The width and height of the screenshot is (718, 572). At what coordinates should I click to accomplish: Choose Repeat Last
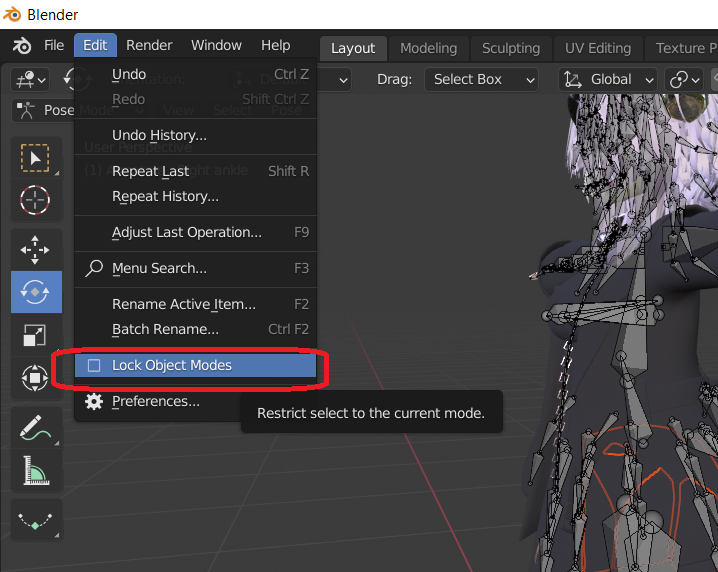196,171
